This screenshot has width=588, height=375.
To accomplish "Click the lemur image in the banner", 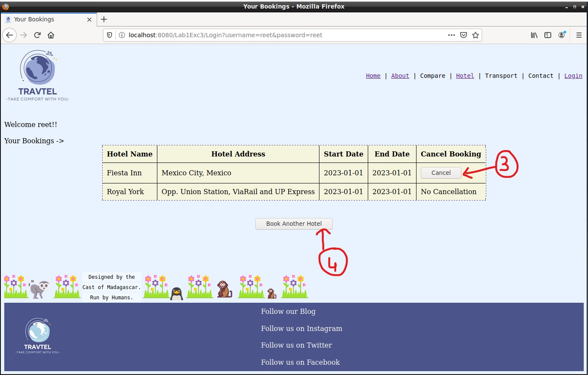I will [x=39, y=289].
